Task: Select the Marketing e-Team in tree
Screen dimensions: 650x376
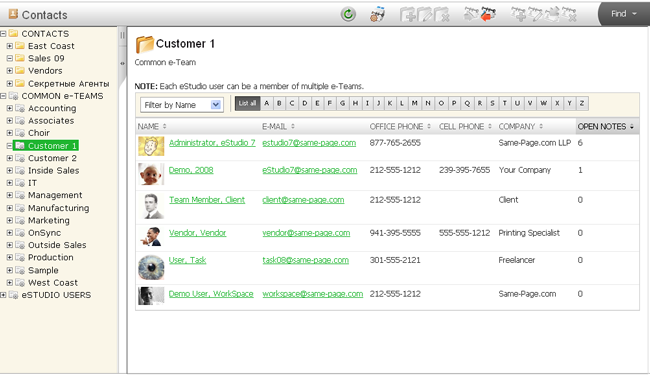Action: point(49,221)
